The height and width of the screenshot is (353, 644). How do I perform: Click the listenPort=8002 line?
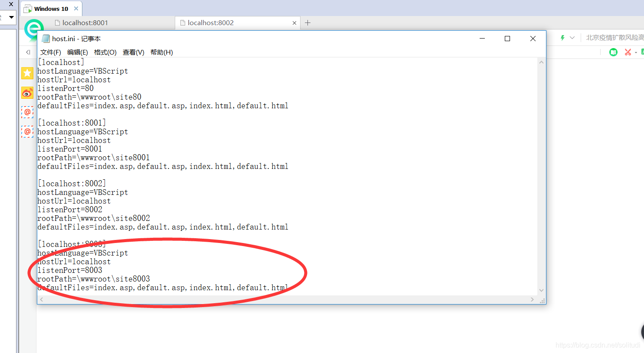pyautogui.click(x=70, y=210)
